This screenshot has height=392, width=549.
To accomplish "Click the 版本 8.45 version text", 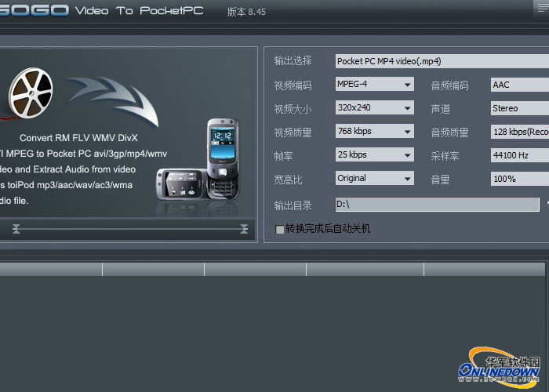I will [x=246, y=12].
